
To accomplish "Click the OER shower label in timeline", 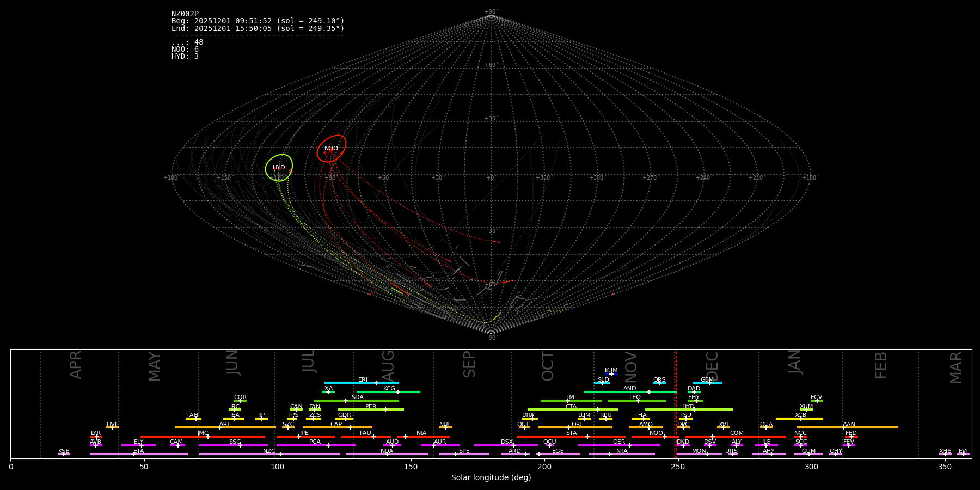I will click(x=619, y=442).
